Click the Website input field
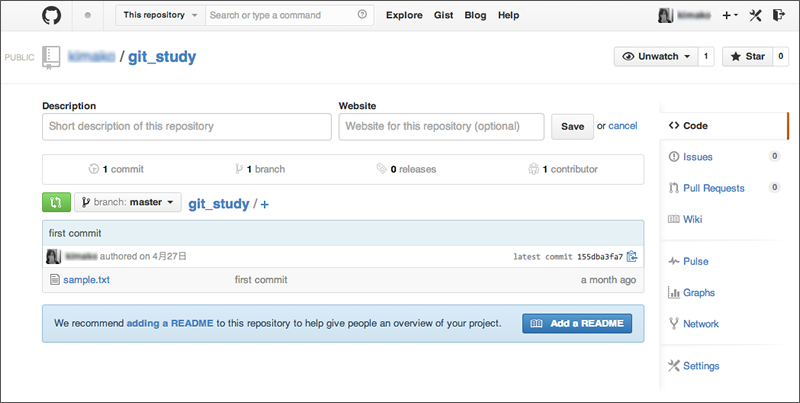This screenshot has height=403, width=800. click(x=441, y=127)
